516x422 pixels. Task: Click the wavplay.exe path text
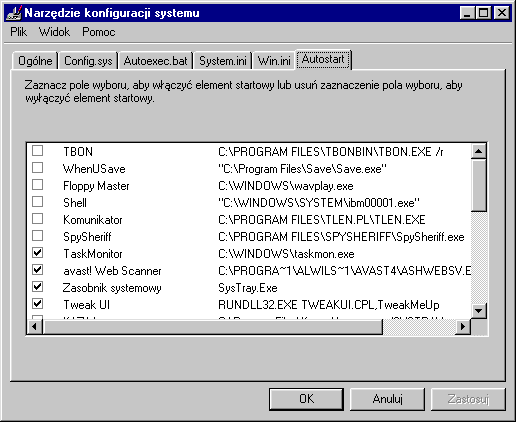[x=286, y=186]
